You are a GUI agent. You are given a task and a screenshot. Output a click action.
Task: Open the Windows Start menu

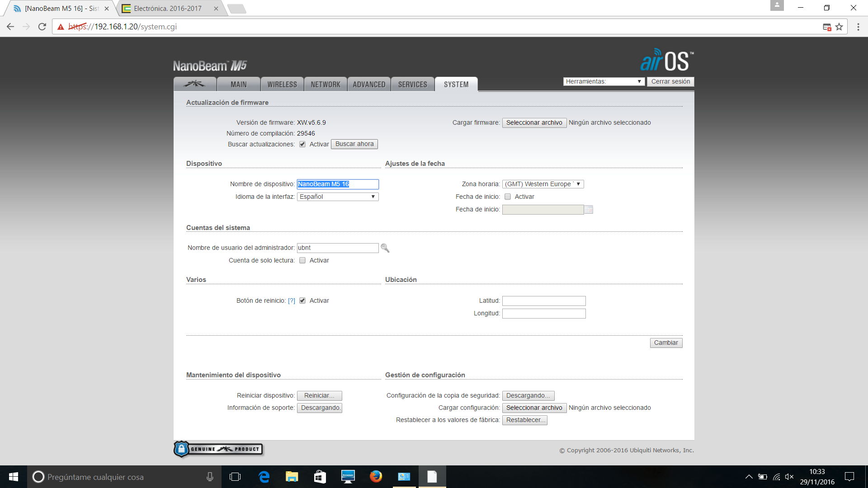click(14, 477)
